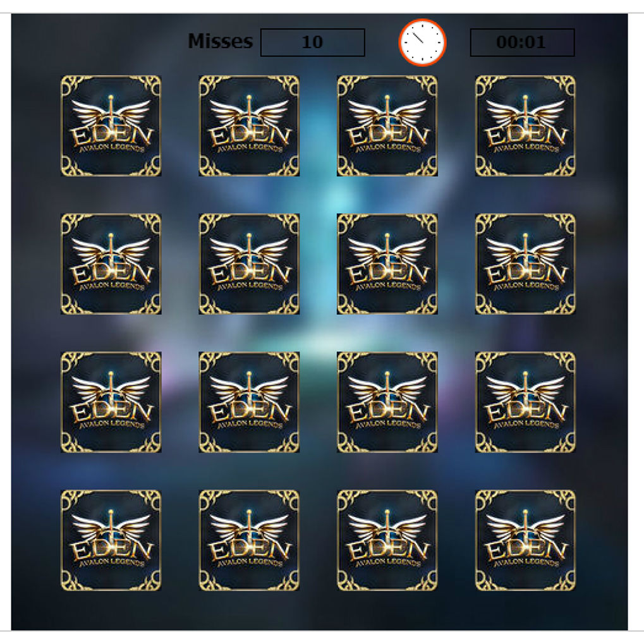The image size is (644, 644).
Task: Click the Misses label text
Action: pos(221,41)
